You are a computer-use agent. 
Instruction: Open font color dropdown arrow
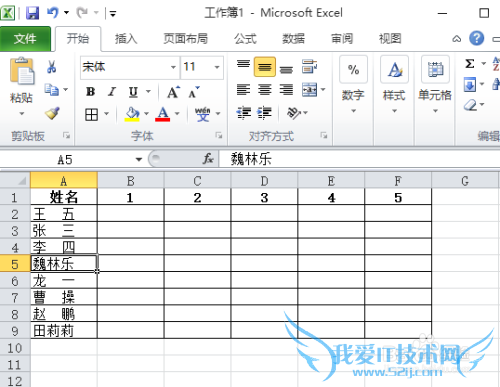[177, 114]
